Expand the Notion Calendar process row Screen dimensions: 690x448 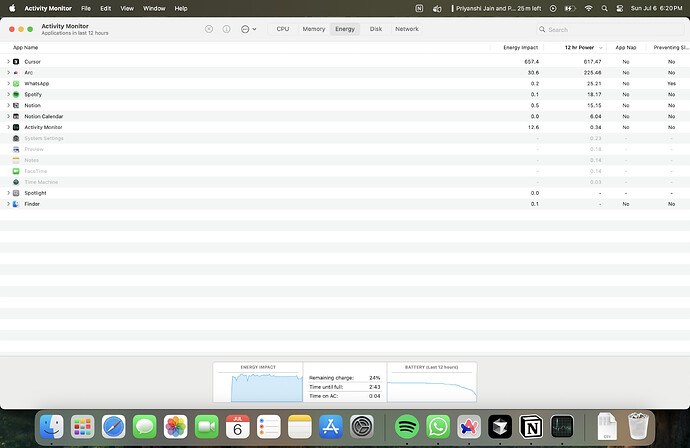[x=8, y=116]
